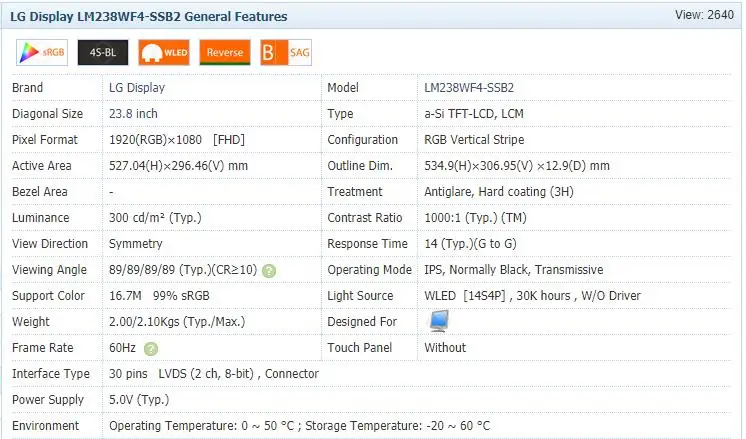Image resolution: width=746 pixels, height=439 pixels.
Task: Select the Pixel Format 1920(RGB)×1080 value
Action: tap(177, 140)
